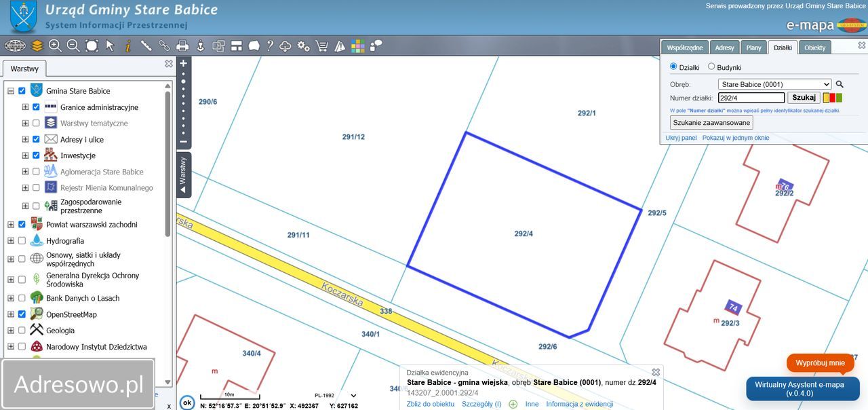Expand the OpenStreetMap layer group
Image resolution: width=868 pixels, height=410 pixels.
click(x=11, y=314)
